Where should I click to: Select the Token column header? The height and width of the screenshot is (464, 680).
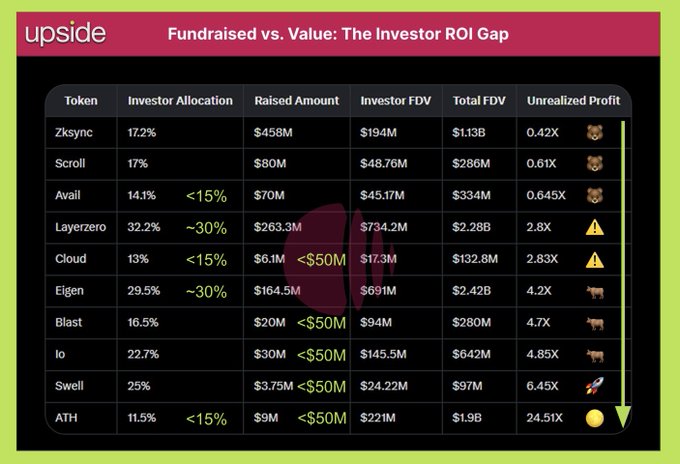81,101
